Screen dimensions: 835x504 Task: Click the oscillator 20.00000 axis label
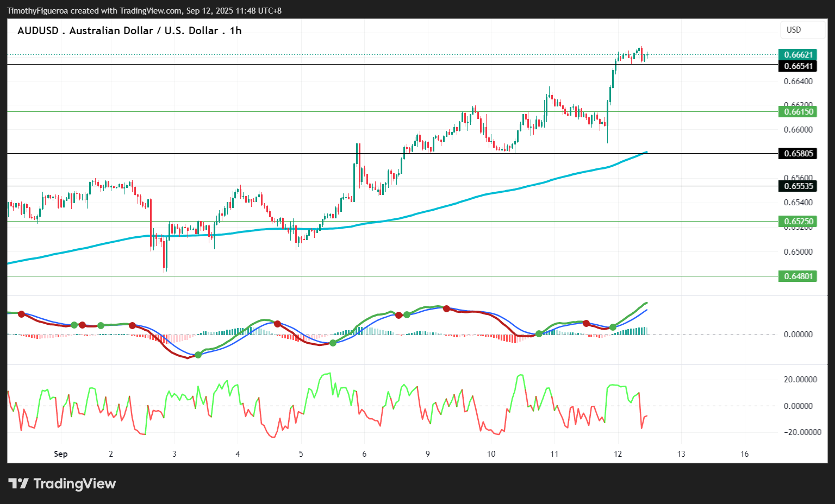[800, 380]
